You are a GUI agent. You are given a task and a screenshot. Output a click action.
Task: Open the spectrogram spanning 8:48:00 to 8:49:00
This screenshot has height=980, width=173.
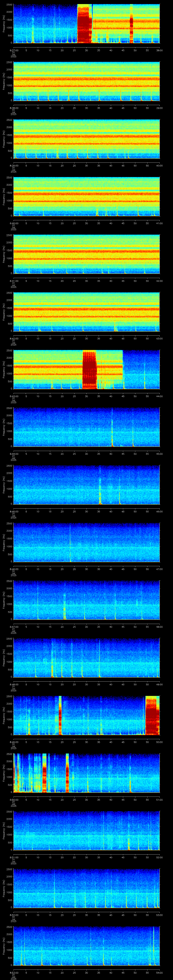(86, 658)
